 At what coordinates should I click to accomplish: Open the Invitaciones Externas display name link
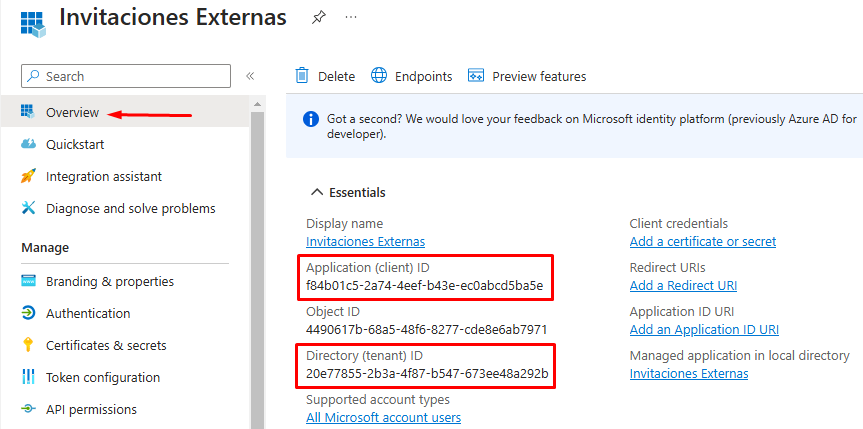[x=365, y=241]
